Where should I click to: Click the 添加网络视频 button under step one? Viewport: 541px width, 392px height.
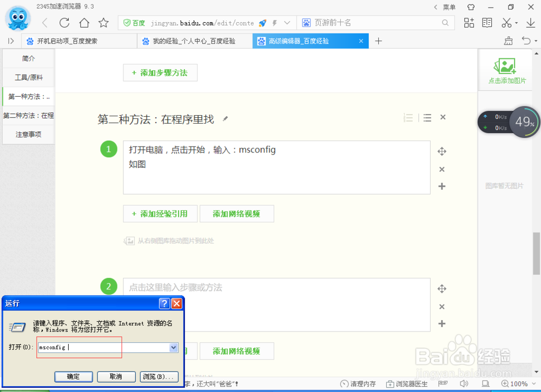point(237,214)
